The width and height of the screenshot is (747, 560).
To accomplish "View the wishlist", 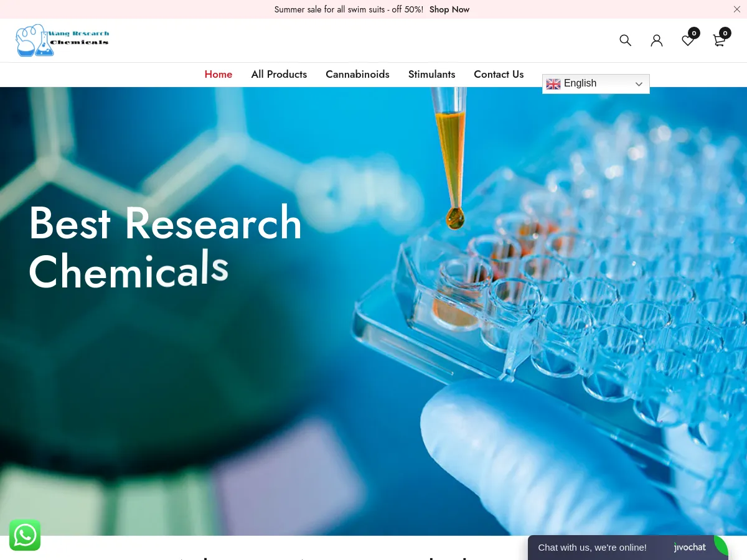I will click(687, 40).
